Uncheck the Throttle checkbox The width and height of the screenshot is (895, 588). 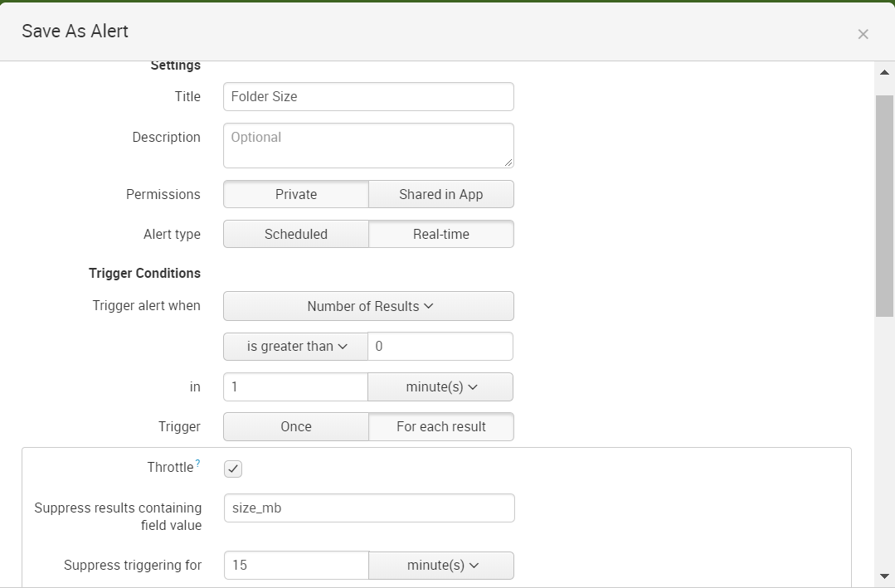(x=232, y=469)
